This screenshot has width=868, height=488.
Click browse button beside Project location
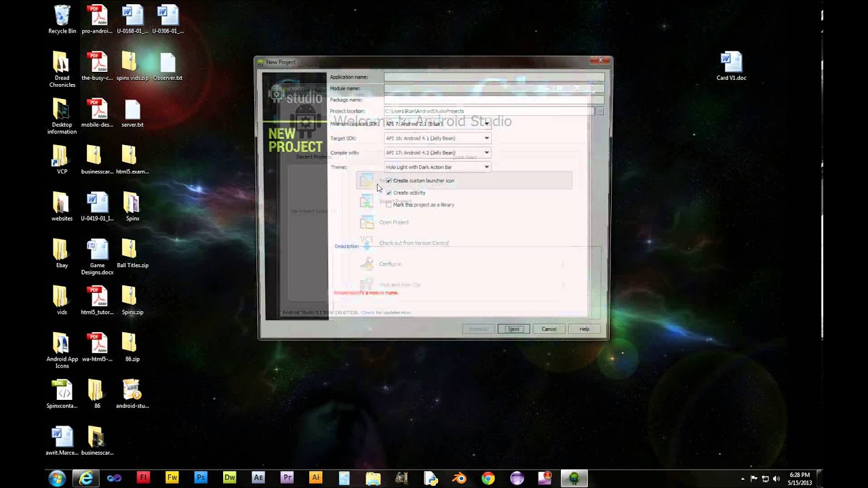(x=599, y=111)
